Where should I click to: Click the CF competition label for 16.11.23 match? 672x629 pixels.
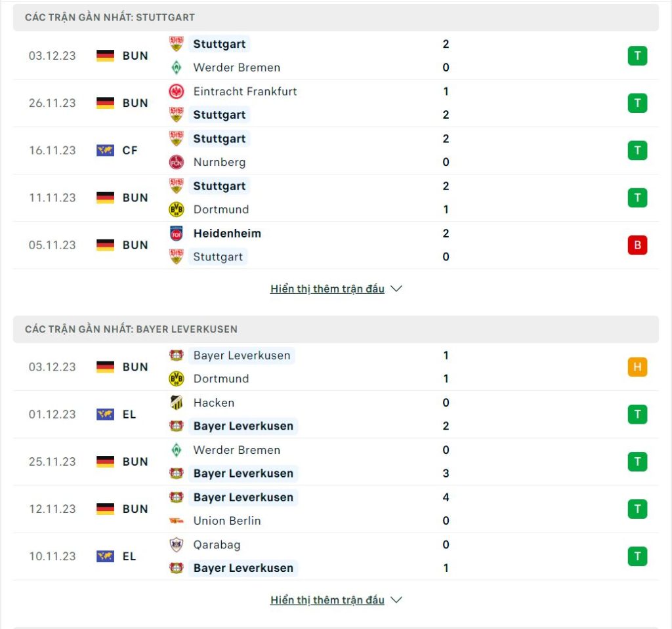[x=130, y=150]
